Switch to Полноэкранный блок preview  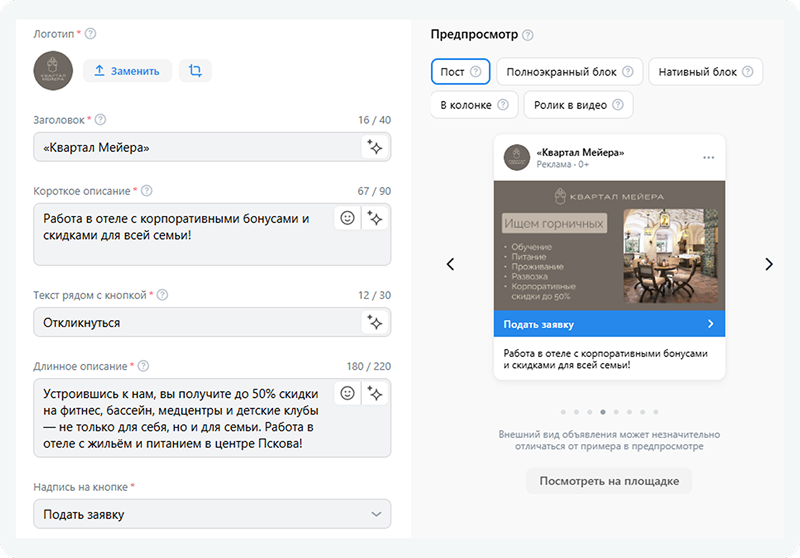point(570,72)
